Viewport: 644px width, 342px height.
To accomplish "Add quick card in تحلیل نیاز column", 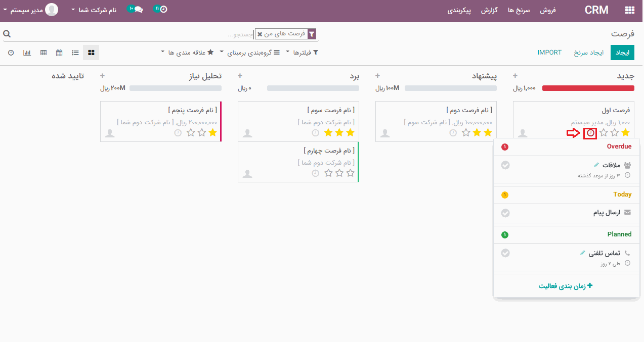I will tap(103, 76).
